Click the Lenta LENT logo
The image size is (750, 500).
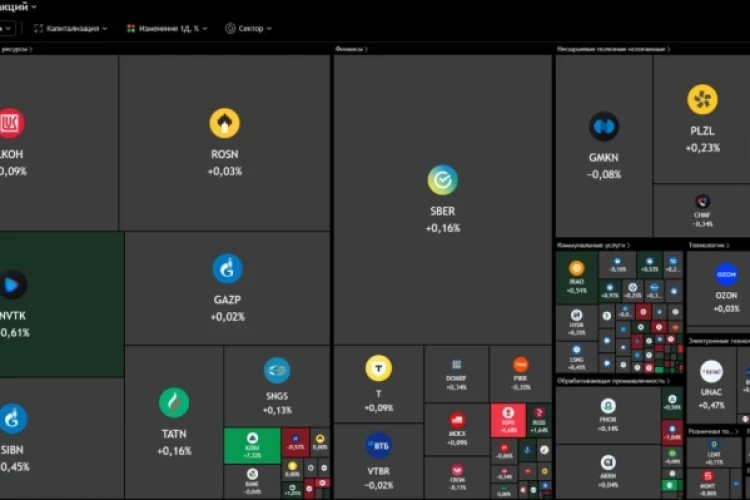coord(714,445)
